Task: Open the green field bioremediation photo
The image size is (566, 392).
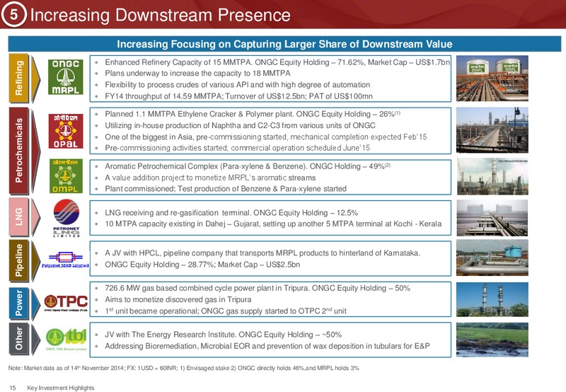Action: pos(492,340)
